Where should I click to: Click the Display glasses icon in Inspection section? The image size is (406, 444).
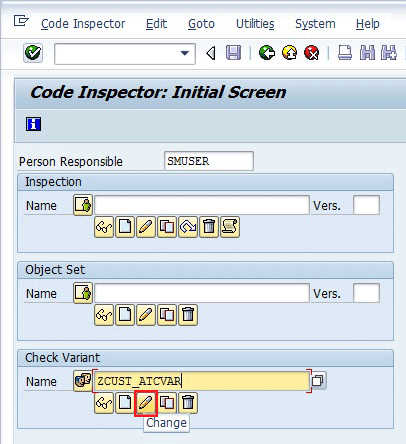[104, 227]
